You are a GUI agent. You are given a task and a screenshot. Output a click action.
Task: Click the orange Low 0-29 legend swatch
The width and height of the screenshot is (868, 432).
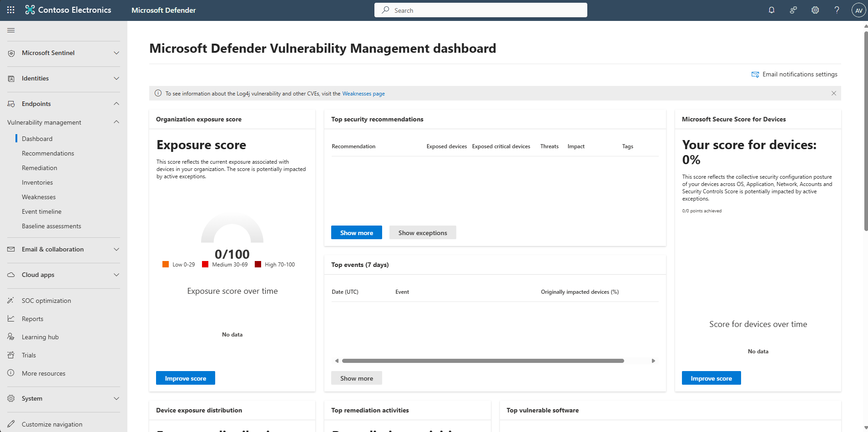click(166, 264)
